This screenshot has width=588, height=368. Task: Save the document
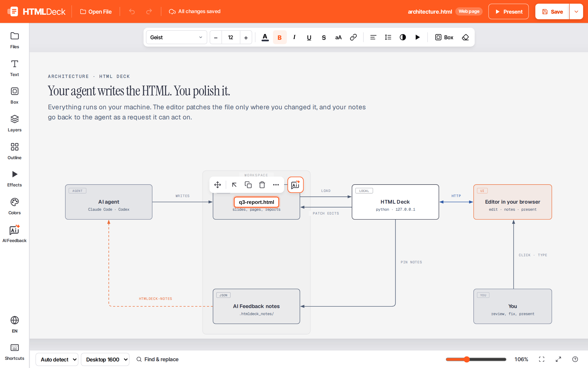click(x=552, y=11)
